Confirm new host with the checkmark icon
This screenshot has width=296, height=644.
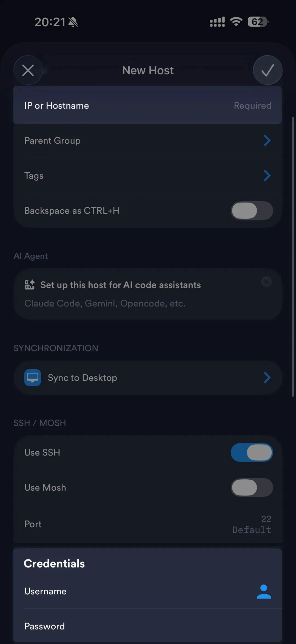pos(267,70)
